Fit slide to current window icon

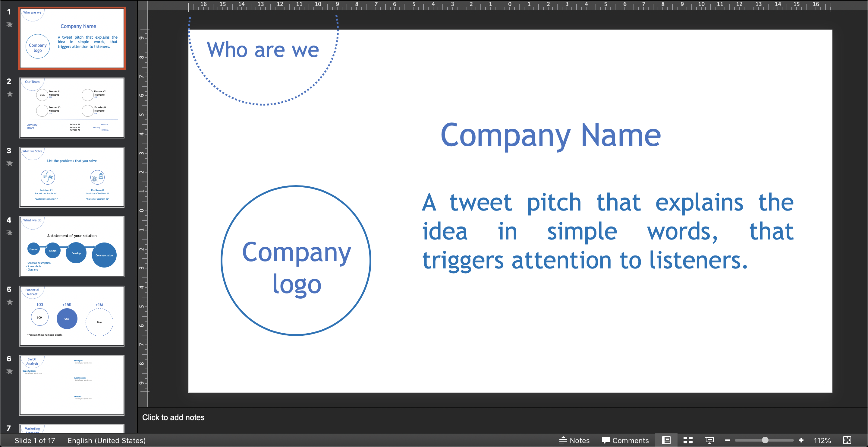click(847, 440)
